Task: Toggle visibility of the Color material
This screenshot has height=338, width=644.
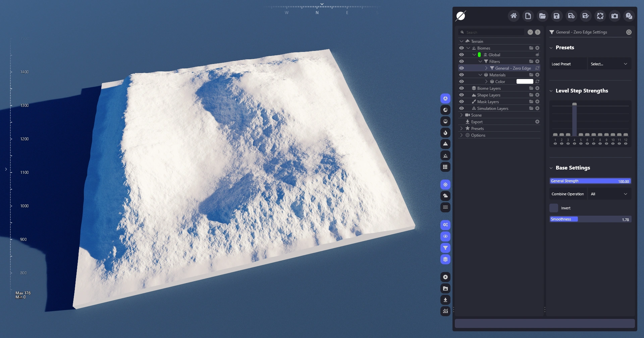Action: [x=462, y=81]
